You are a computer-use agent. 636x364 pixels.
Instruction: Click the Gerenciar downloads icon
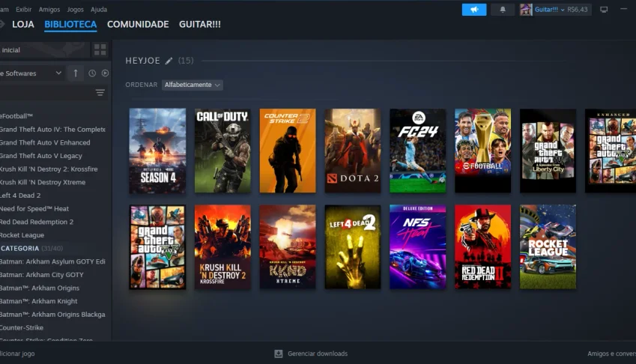tap(278, 354)
